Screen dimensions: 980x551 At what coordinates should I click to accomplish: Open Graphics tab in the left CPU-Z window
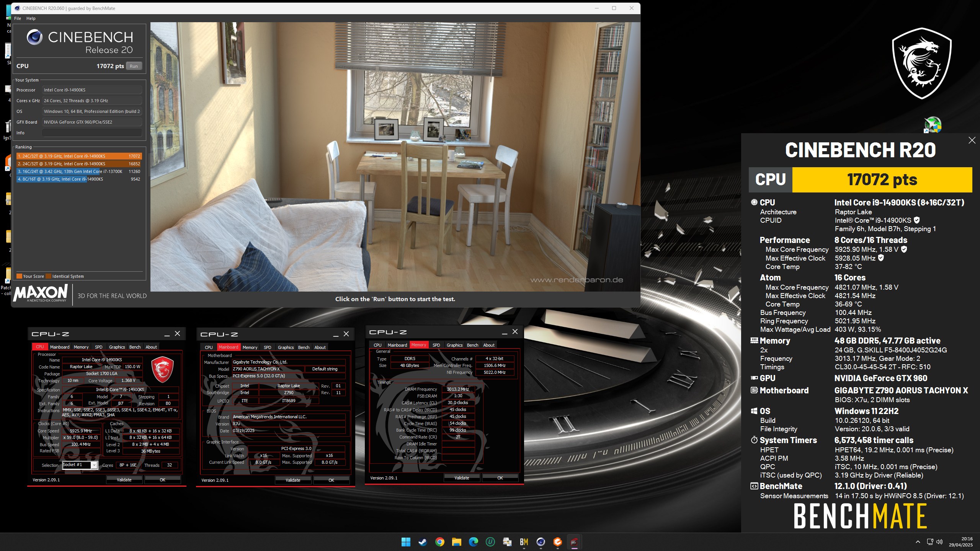[117, 347]
